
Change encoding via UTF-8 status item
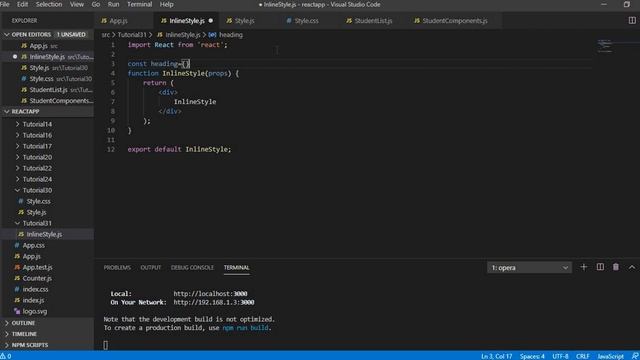(x=560, y=356)
